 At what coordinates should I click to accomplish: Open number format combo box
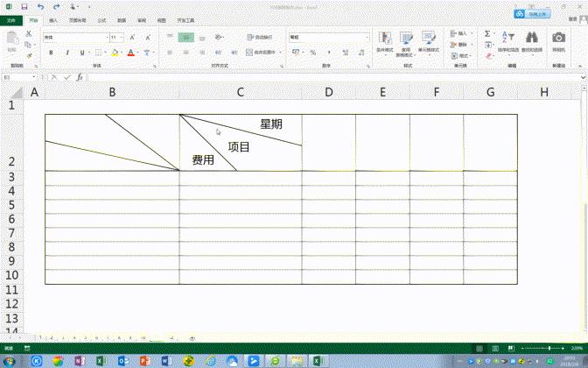coord(329,37)
